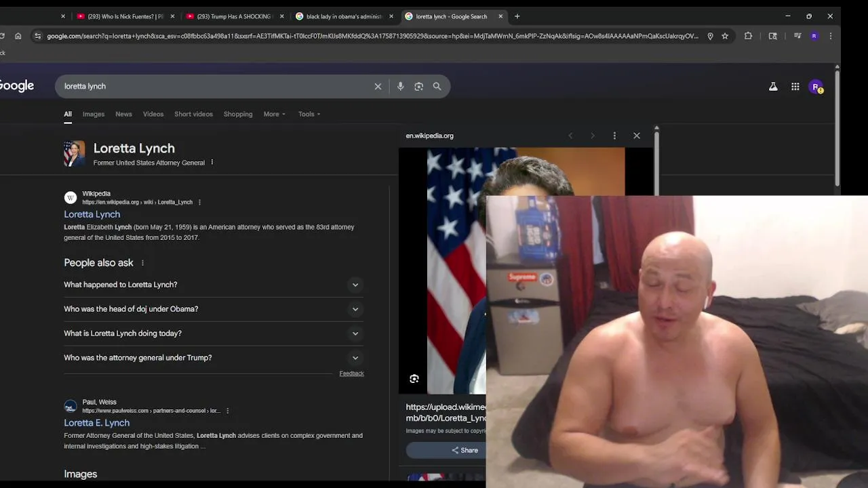The image size is (868, 488).
Task: Open the more options menu for Wikipedia result
Action: (x=199, y=202)
